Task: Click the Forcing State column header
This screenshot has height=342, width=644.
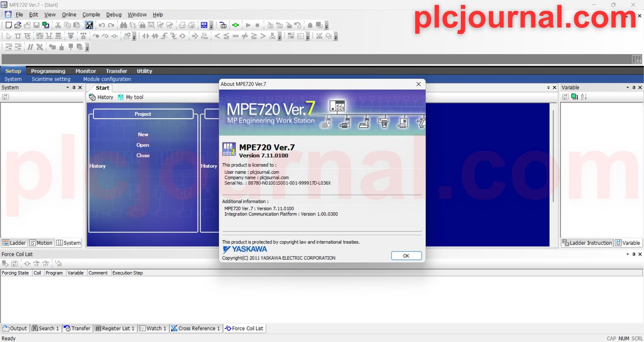Action: (15, 273)
